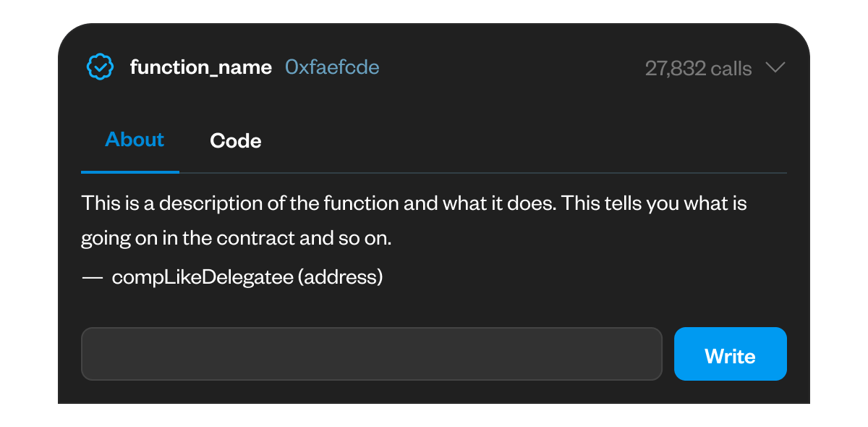Click the number 27,832 in the header
The width and height of the screenshot is (868, 427).
click(675, 69)
